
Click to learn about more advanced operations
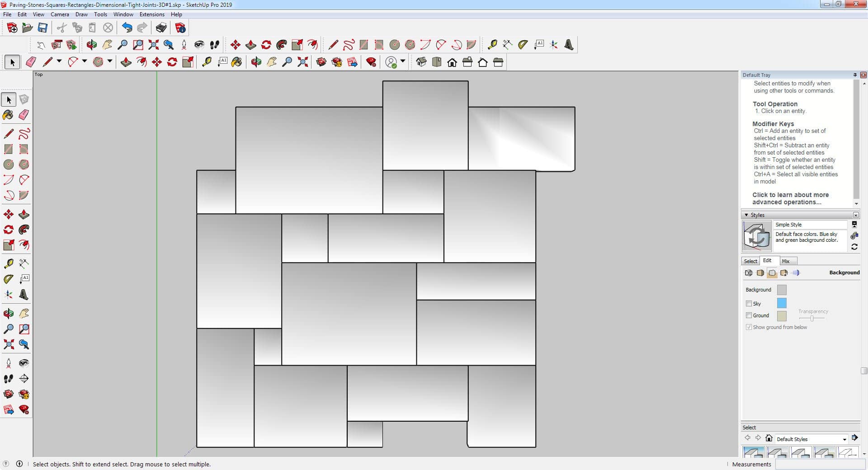coord(790,198)
